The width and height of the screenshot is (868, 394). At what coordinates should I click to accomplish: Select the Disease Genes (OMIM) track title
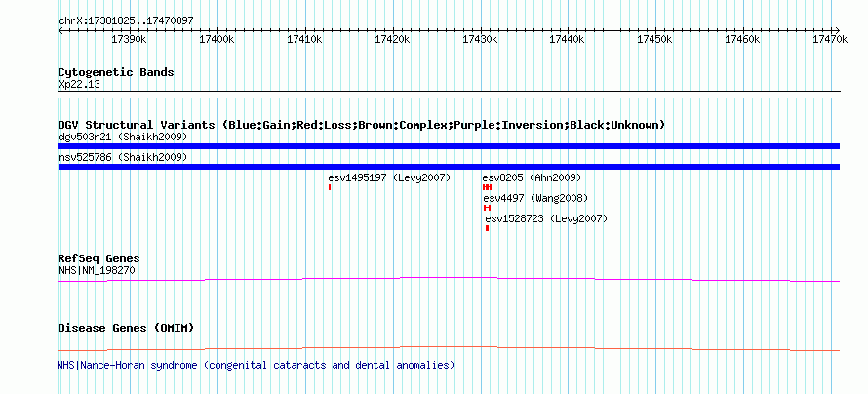(x=126, y=328)
